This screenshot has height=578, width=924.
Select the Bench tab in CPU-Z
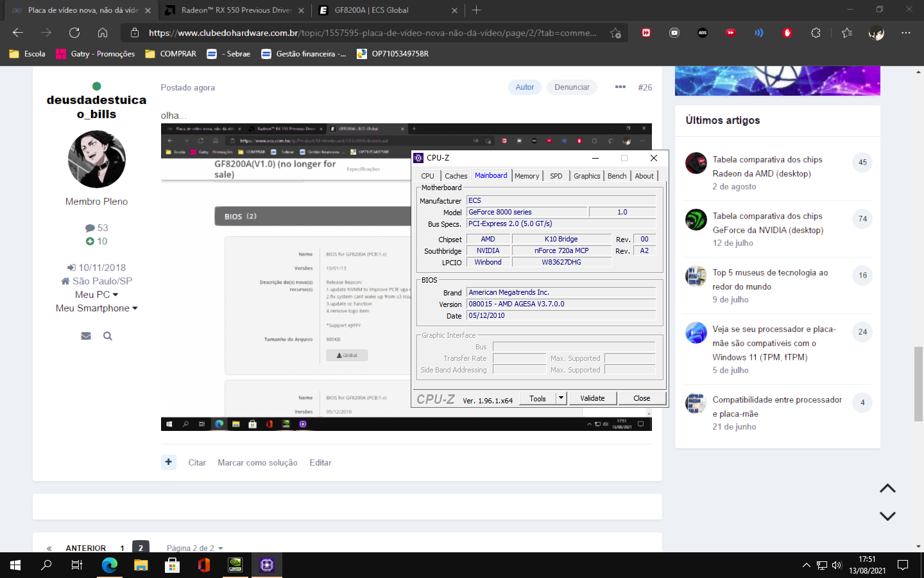tap(617, 176)
